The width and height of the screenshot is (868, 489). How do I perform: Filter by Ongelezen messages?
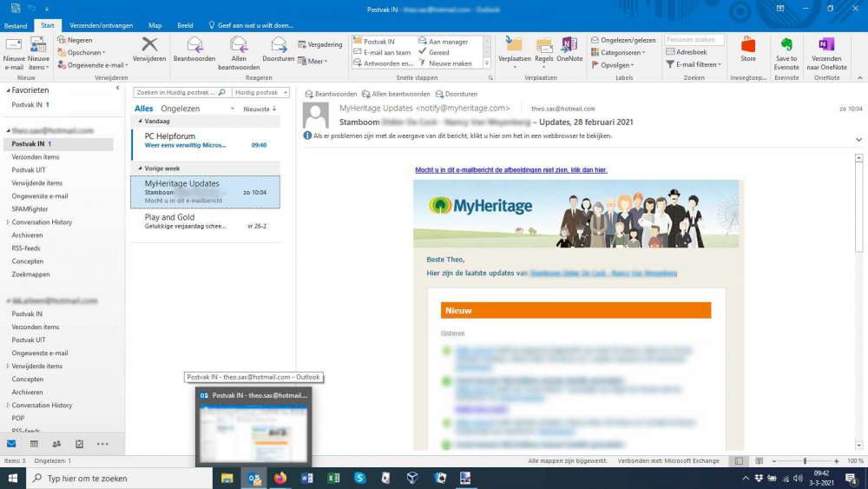click(180, 109)
